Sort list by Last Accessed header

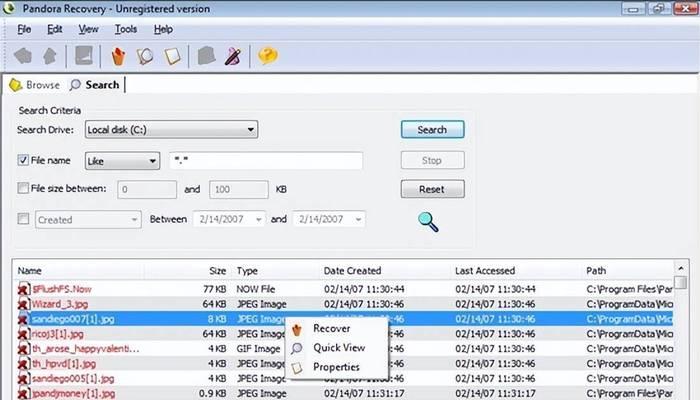(x=485, y=271)
